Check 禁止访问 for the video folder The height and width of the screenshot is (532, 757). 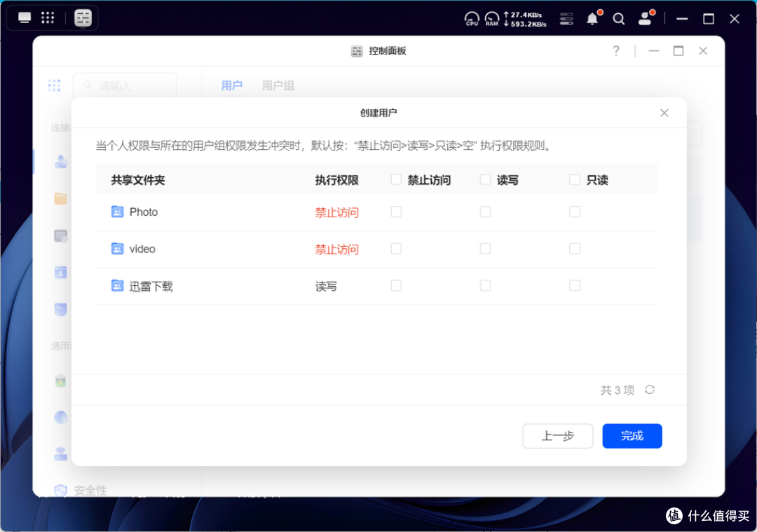coord(396,249)
